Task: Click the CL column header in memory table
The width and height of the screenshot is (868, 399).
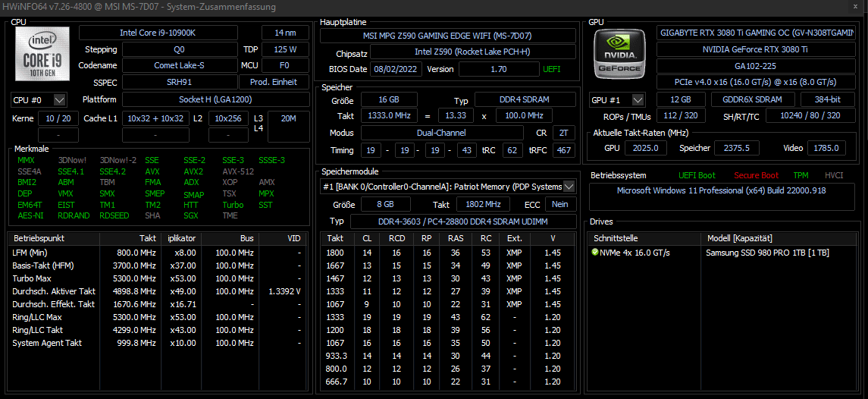Action: [x=367, y=238]
